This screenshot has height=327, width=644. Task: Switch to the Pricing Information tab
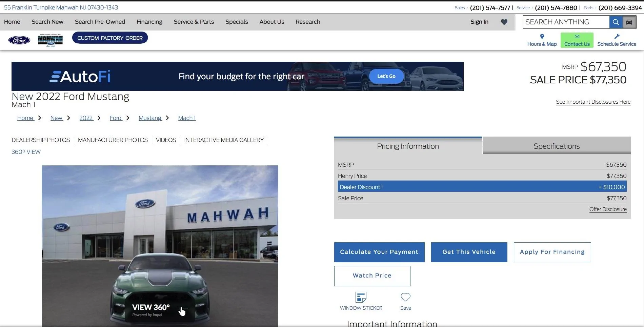pos(408,146)
